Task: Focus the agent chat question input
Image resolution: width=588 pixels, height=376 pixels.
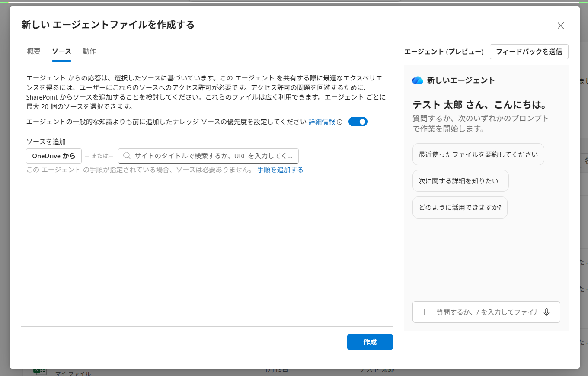Action: click(x=486, y=312)
